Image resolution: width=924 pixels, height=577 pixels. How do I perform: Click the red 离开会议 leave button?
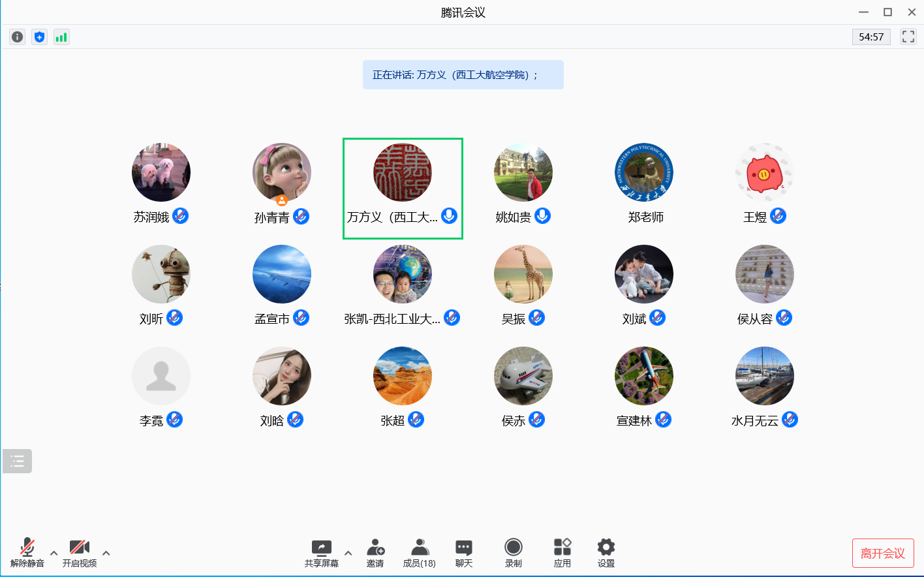pos(882,554)
